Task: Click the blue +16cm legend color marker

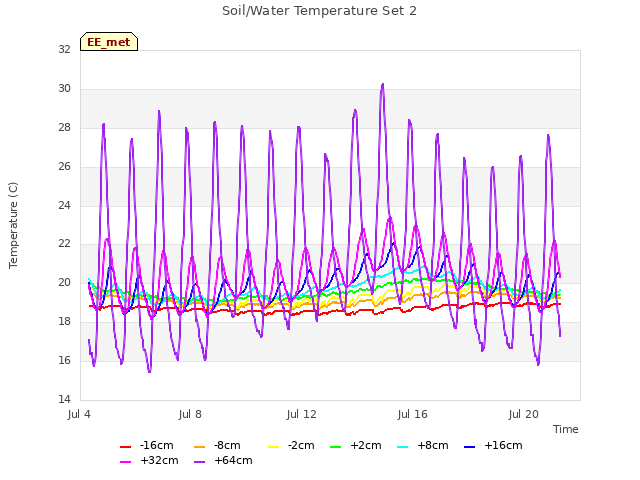Action: pyautogui.click(x=469, y=447)
